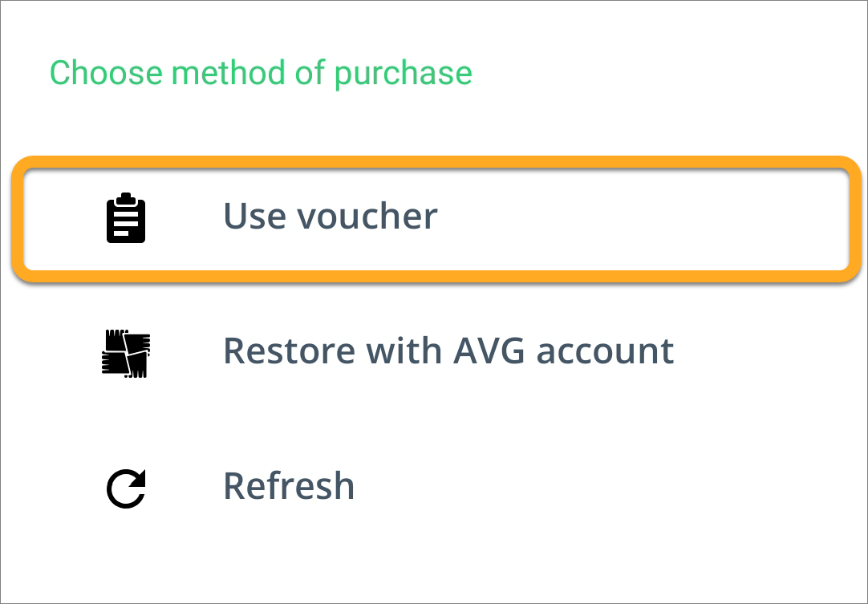This screenshot has width=868, height=604.
Task: Choose Restore with AVG account
Action: coord(436,353)
